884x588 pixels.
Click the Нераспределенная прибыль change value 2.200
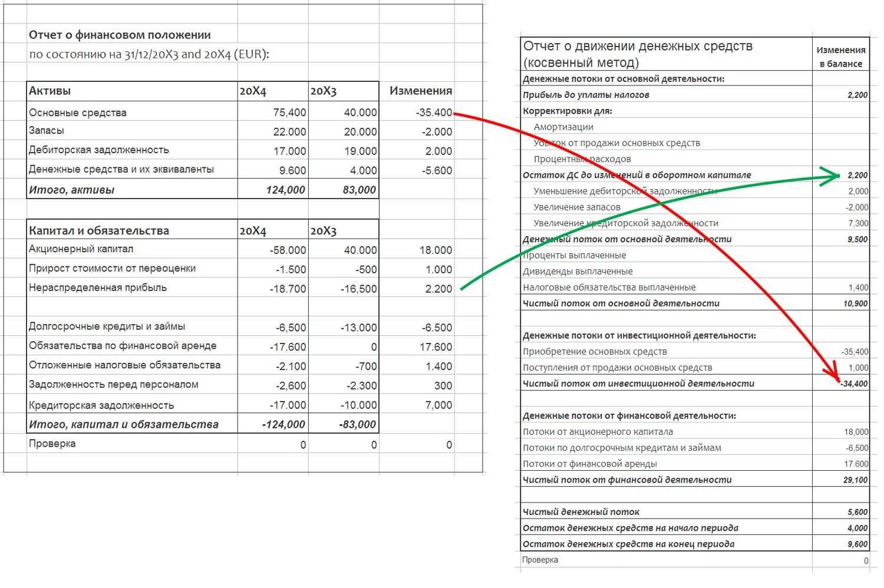tap(438, 289)
